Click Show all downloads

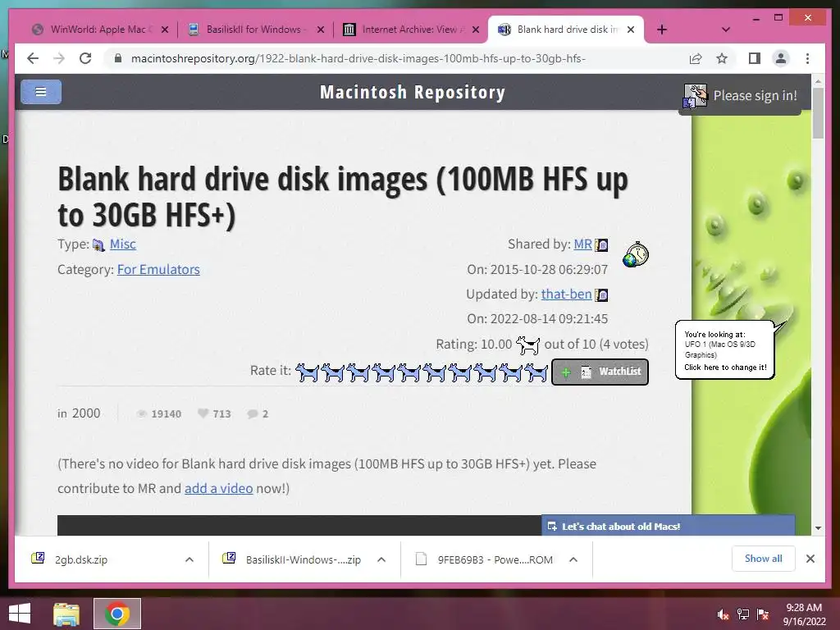point(764,559)
